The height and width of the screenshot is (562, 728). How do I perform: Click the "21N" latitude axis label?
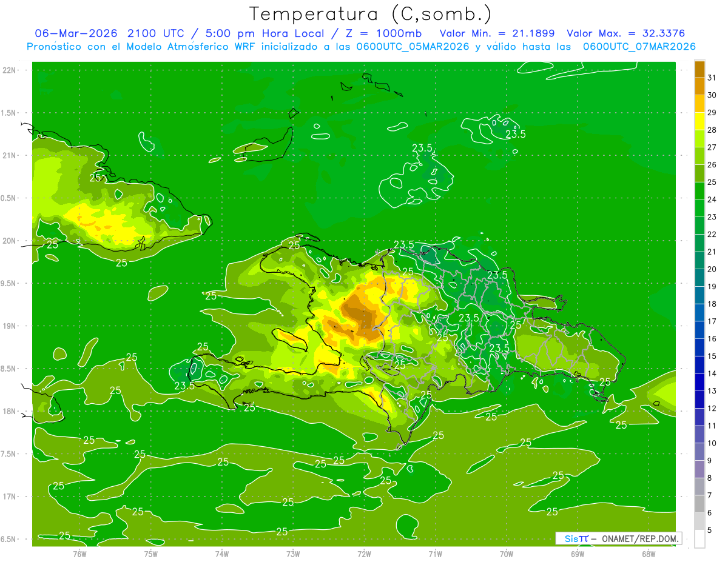pyautogui.click(x=8, y=155)
